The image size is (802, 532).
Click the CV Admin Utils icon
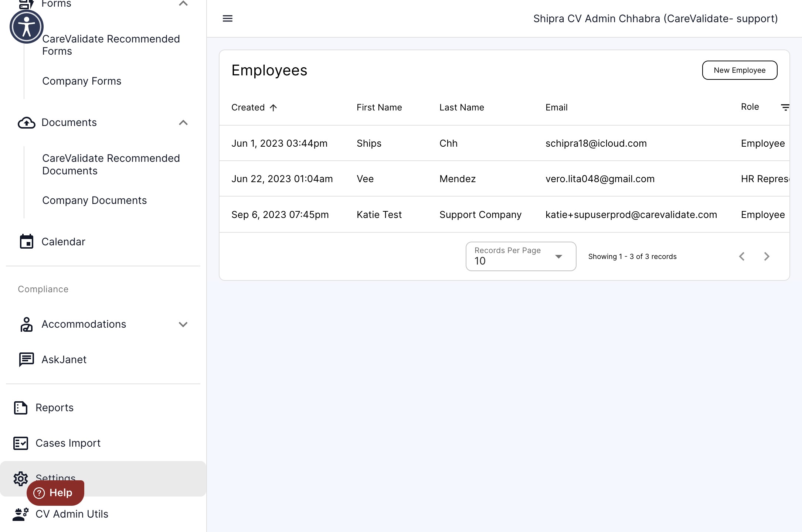[21, 514]
